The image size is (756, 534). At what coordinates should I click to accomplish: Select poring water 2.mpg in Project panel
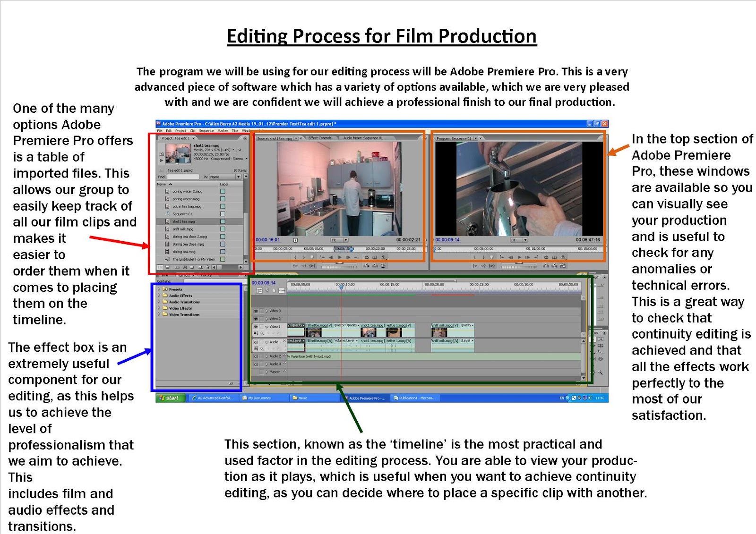[x=188, y=192]
